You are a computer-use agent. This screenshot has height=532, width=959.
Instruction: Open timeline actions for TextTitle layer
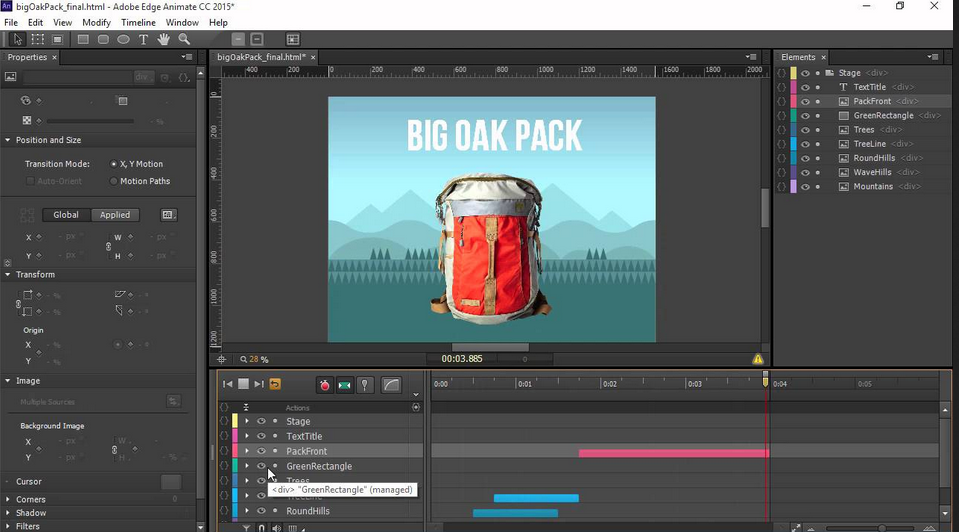(224, 436)
